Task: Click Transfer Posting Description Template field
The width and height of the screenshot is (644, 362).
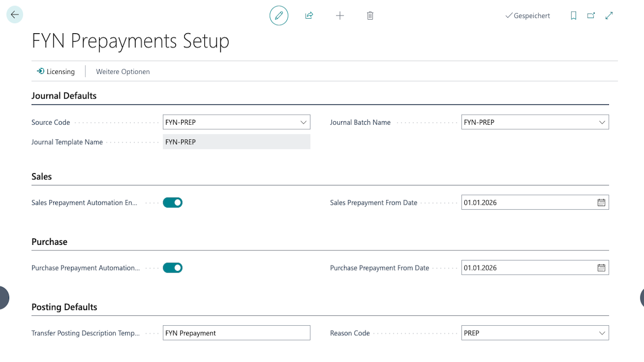Action: click(236, 333)
